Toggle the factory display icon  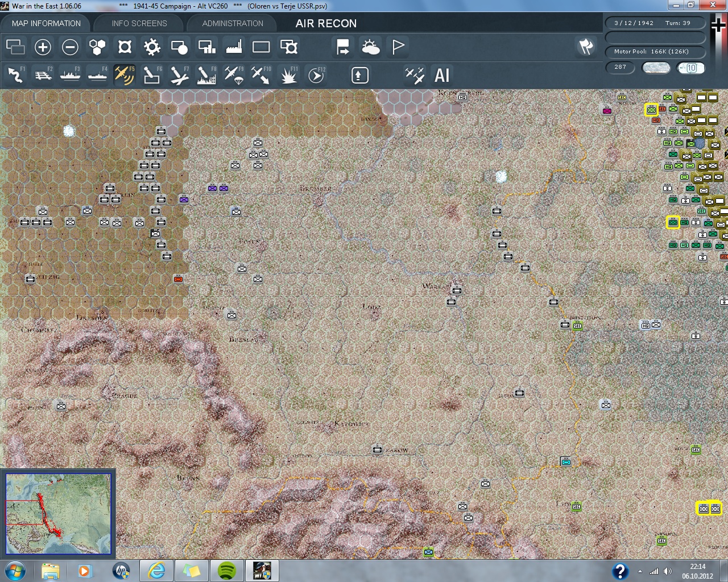pyautogui.click(x=234, y=47)
